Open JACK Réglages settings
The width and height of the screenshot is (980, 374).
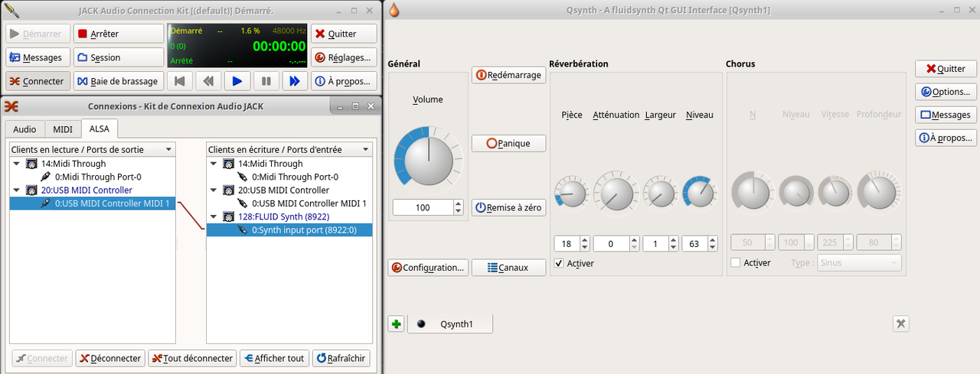tap(344, 57)
